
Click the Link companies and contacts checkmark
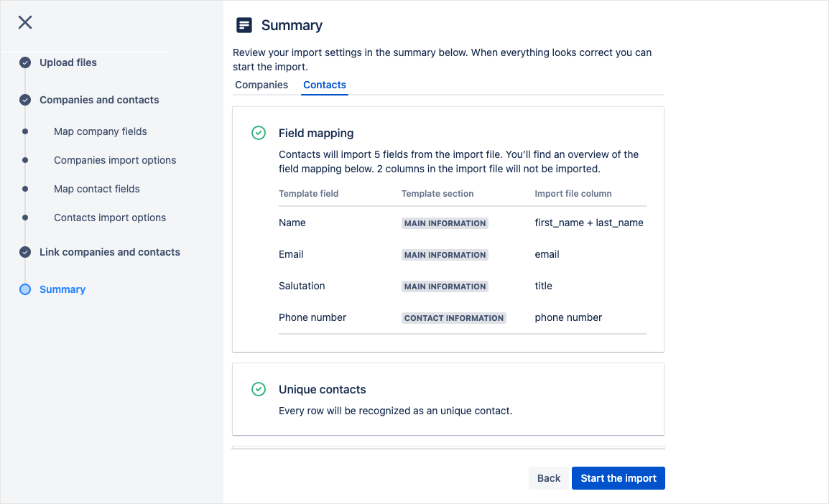[x=25, y=252]
